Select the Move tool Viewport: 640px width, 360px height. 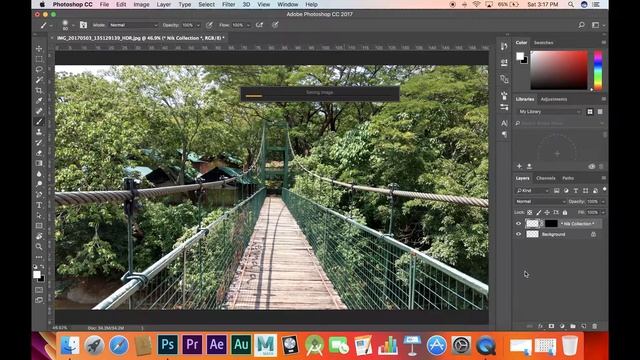tap(39, 49)
